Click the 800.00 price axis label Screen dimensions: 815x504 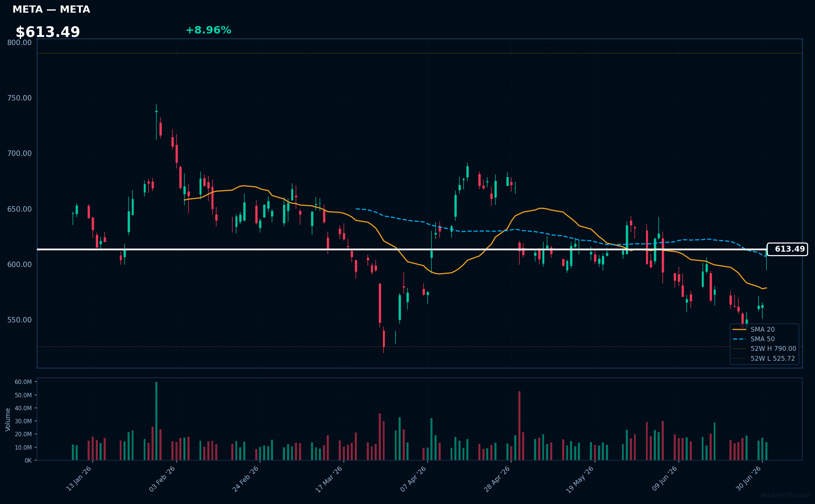pos(20,42)
